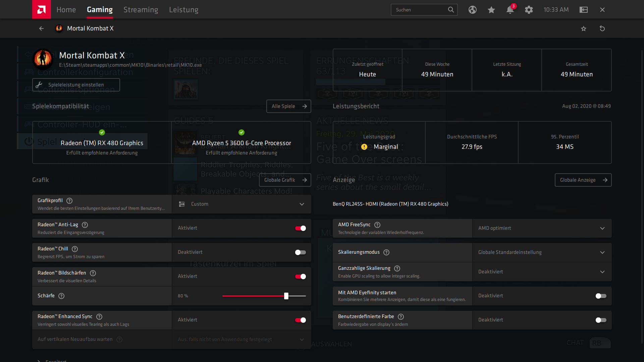Click the Globale Grafik button
Image resolution: width=644 pixels, height=362 pixels.
(285, 180)
